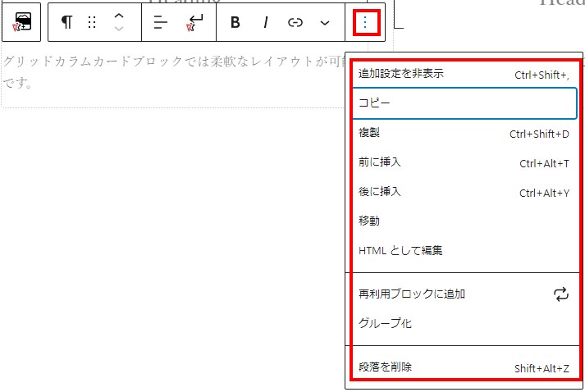Toggle bold formatting
Image resolution: width=585 pixels, height=392 pixels.
click(235, 23)
